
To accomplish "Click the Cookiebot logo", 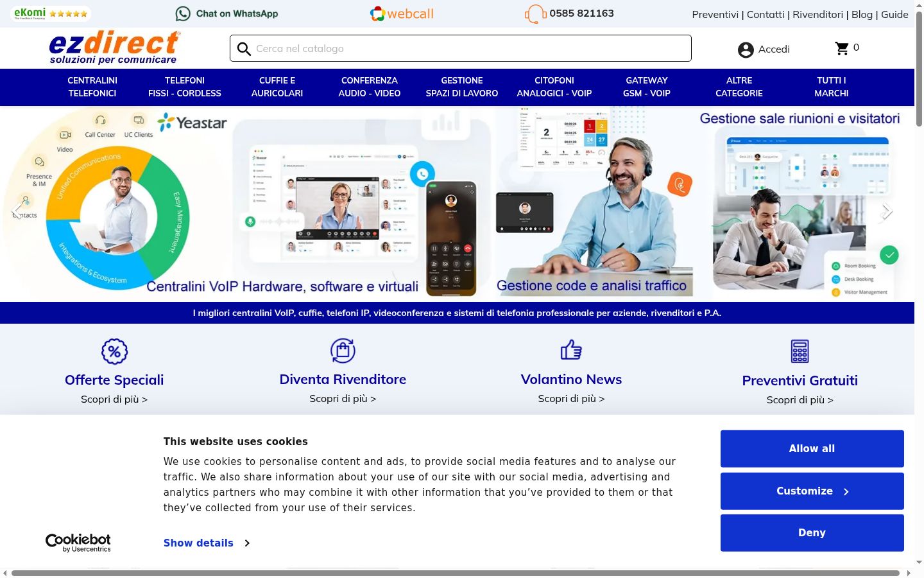I will pyautogui.click(x=78, y=543).
